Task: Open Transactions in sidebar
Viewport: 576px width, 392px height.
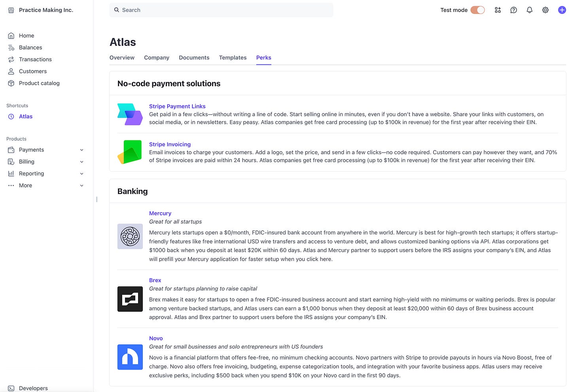Action: (x=35, y=59)
